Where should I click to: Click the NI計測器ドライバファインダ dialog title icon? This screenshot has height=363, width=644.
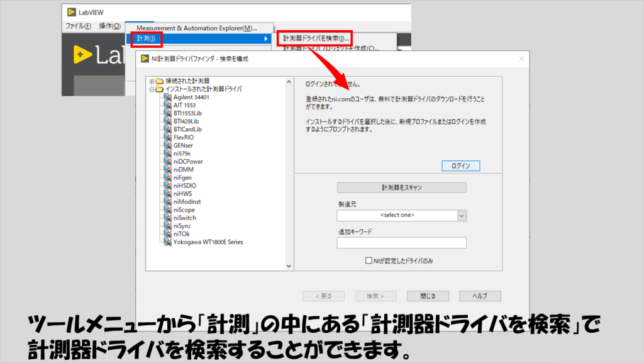pyautogui.click(x=145, y=59)
